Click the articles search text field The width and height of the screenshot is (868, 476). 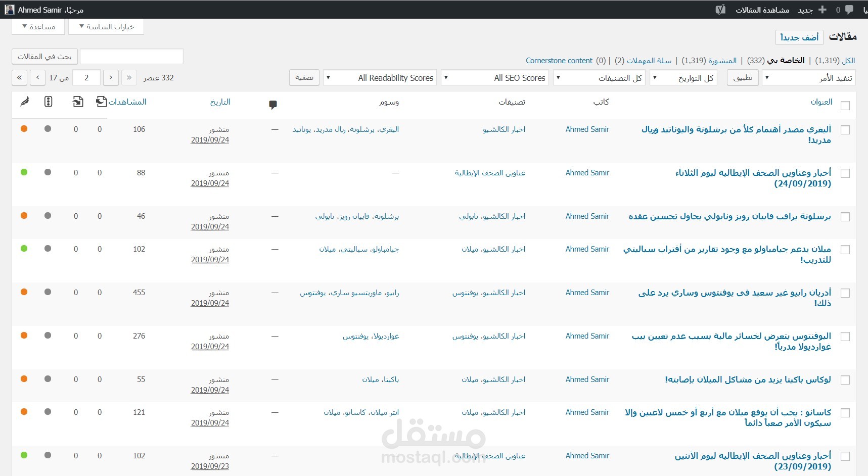tap(131, 56)
